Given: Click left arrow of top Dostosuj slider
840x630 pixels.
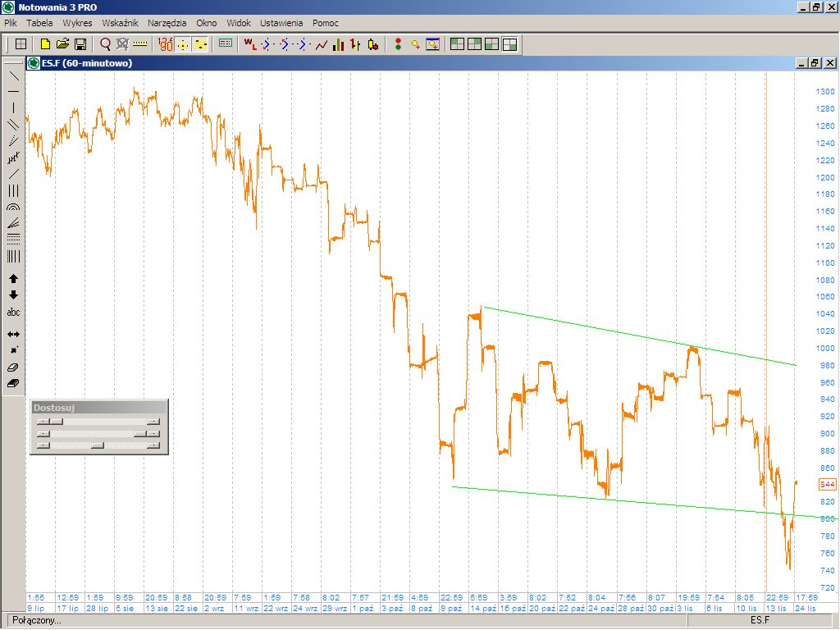Looking at the screenshot, I should click(x=43, y=422).
